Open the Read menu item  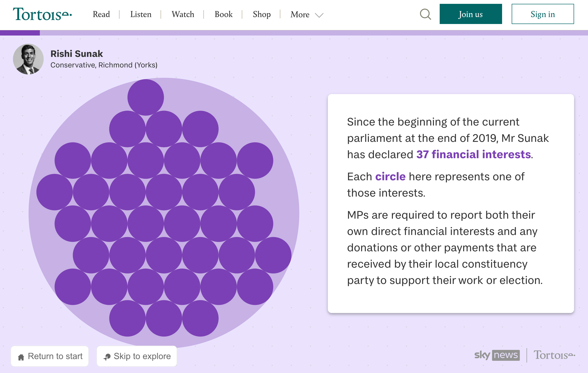pos(101,14)
